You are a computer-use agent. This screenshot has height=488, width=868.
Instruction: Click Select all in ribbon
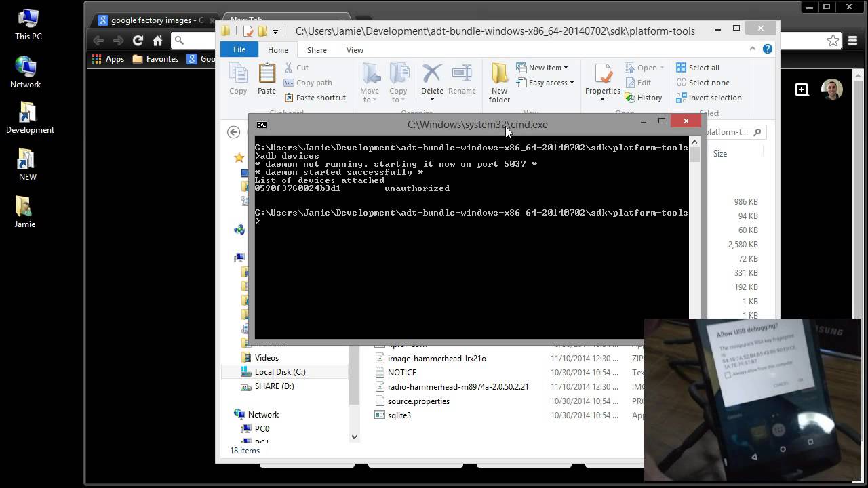(698, 68)
